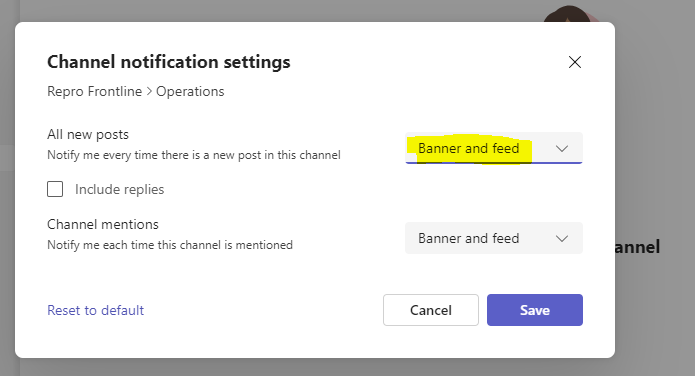This screenshot has width=695, height=376.
Task: Cancel the notification settings changes
Action: (431, 310)
